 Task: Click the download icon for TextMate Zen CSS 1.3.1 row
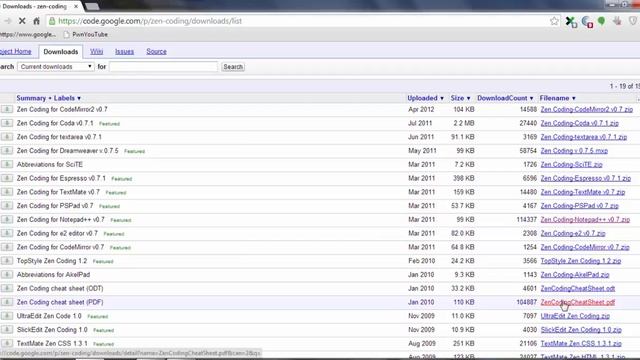pyautogui.click(x=7, y=343)
